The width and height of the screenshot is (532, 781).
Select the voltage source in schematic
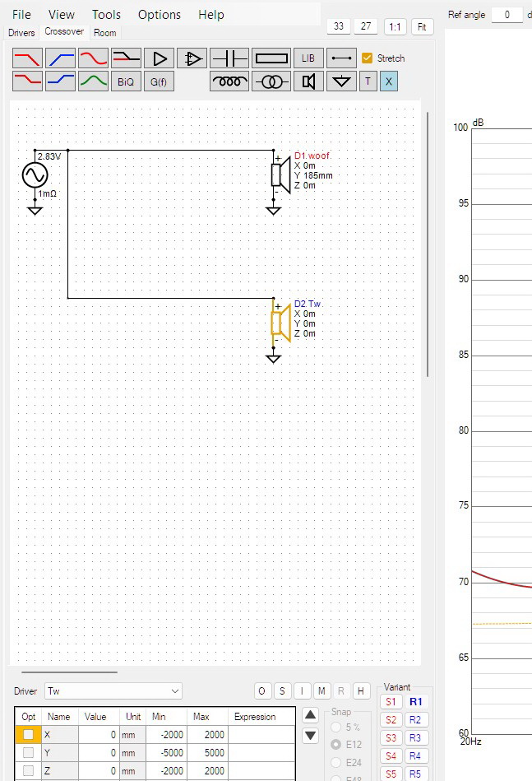coord(35,175)
